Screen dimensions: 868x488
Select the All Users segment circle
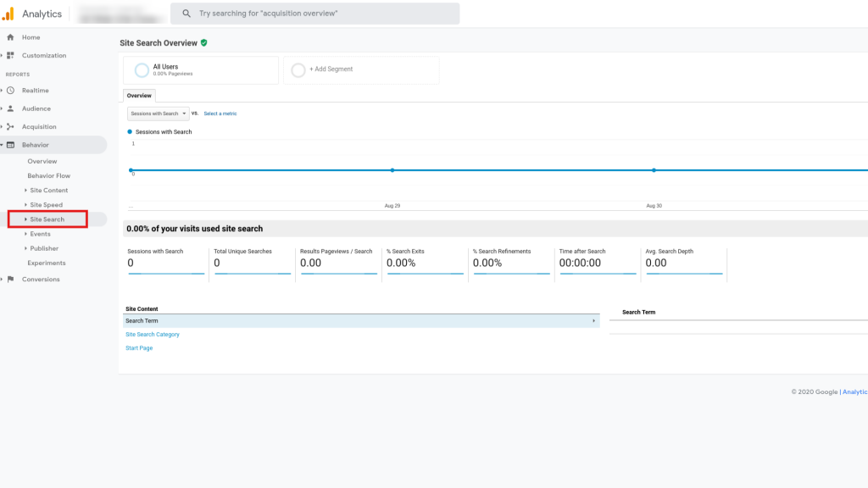(x=142, y=70)
